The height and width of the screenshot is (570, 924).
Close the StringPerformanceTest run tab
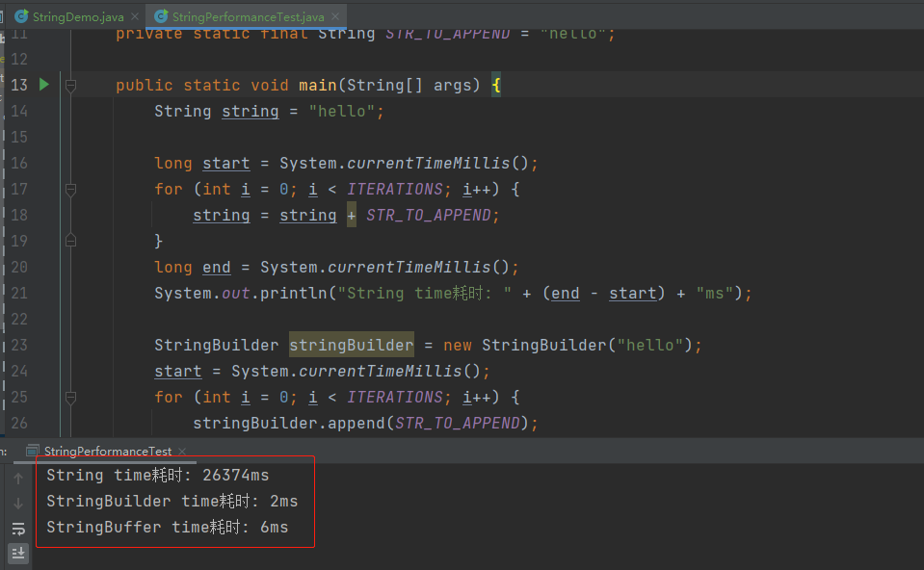[x=182, y=452]
